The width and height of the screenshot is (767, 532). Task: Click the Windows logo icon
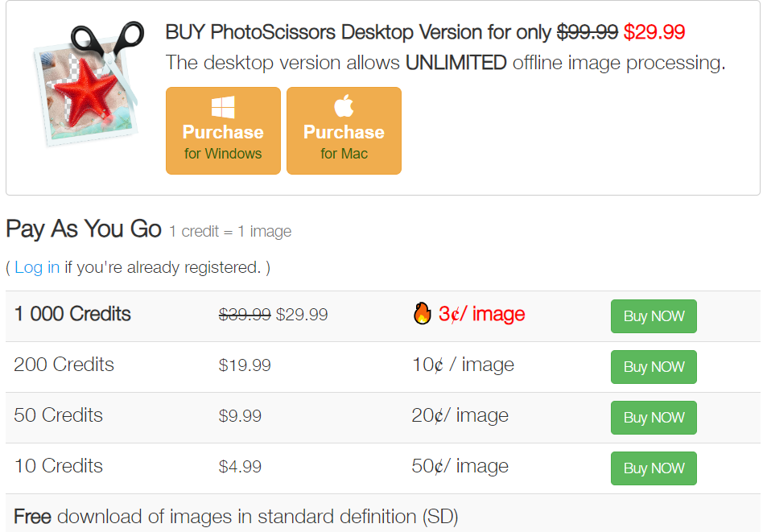click(x=223, y=108)
